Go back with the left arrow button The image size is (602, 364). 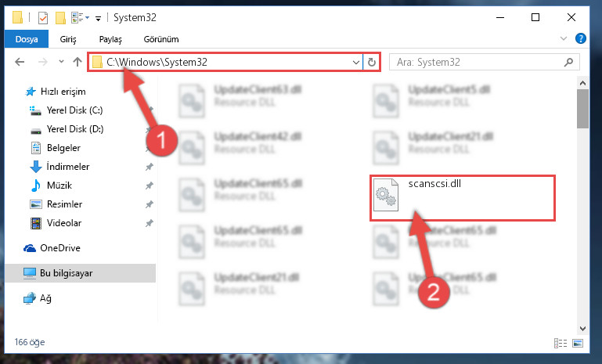(20, 62)
